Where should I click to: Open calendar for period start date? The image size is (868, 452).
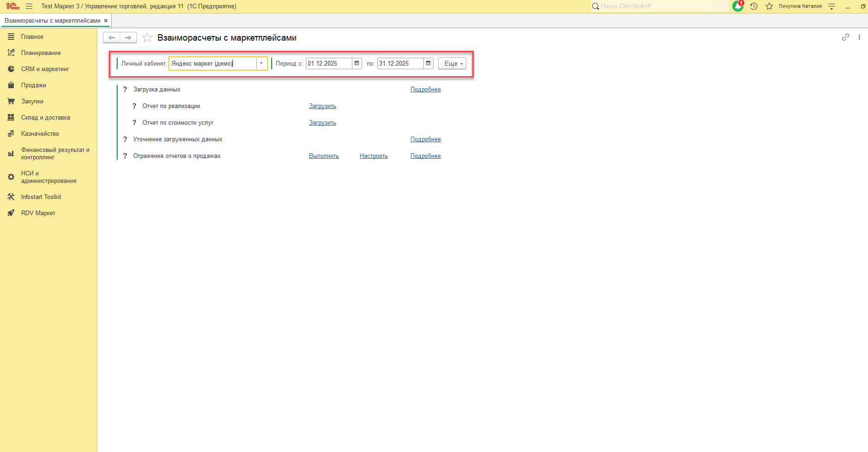tap(357, 63)
